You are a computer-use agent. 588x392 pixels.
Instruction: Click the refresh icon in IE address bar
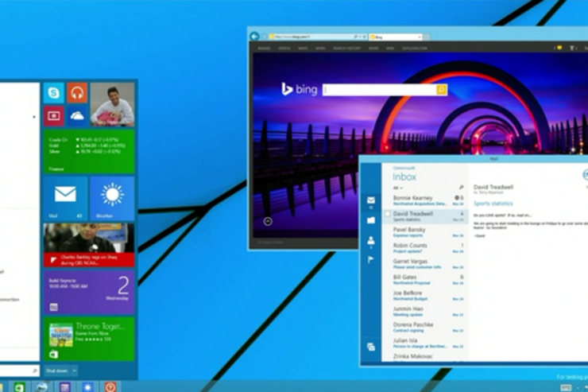coord(364,37)
